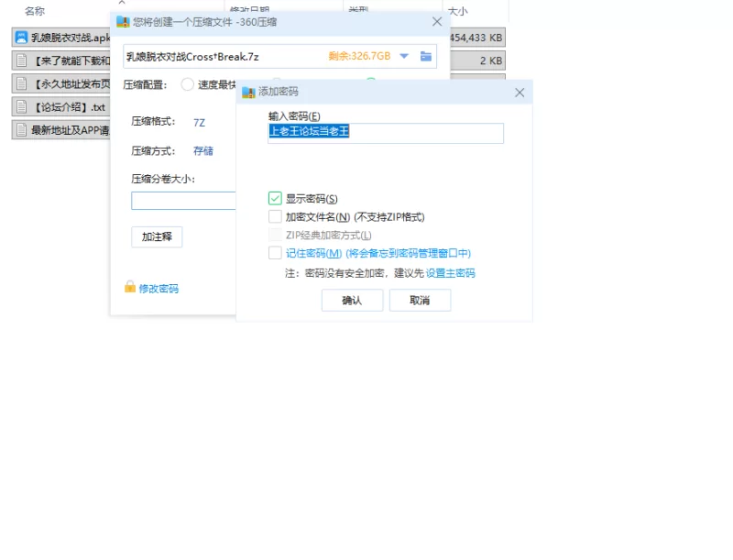Image resolution: width=733 pixels, height=560 pixels.
Task: Click the APK file icon
Action: [21, 38]
